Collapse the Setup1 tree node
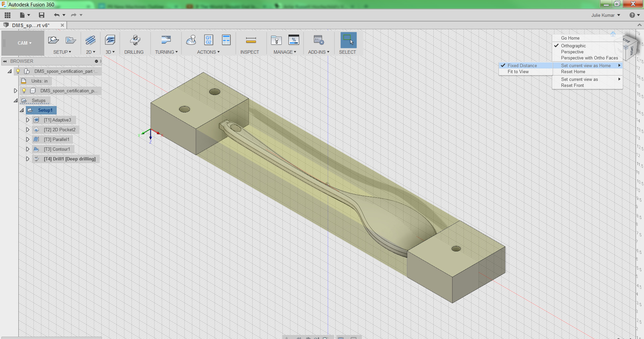This screenshot has height=339, width=644. [x=22, y=110]
